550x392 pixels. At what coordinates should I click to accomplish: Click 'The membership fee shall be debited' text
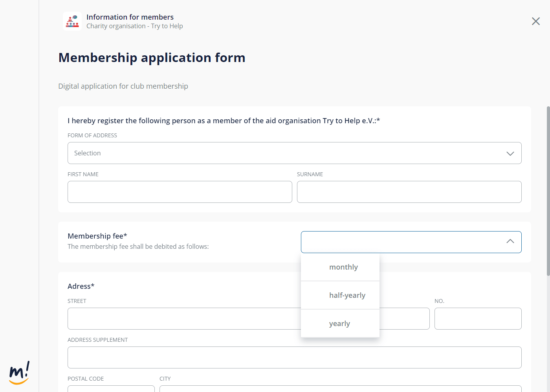(x=138, y=246)
